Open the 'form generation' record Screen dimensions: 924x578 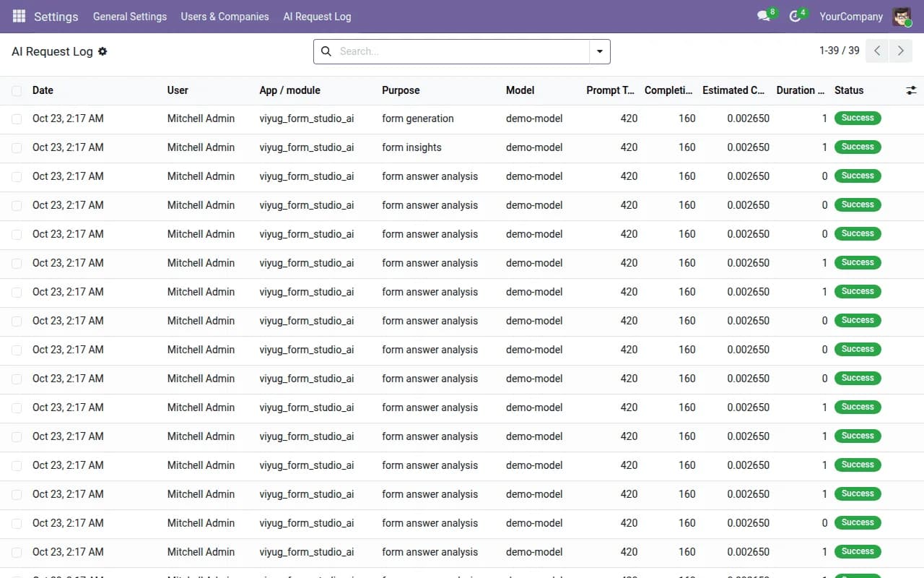[418, 118]
